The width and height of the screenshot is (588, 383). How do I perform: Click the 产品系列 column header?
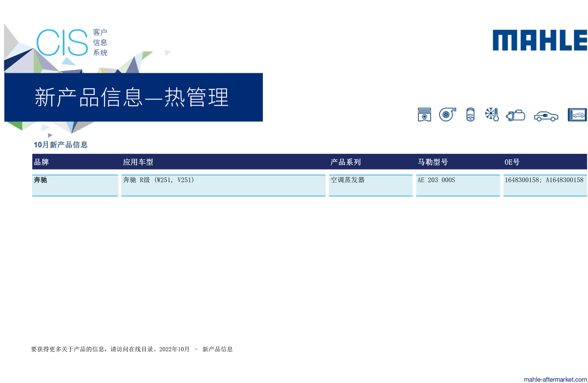(x=345, y=162)
